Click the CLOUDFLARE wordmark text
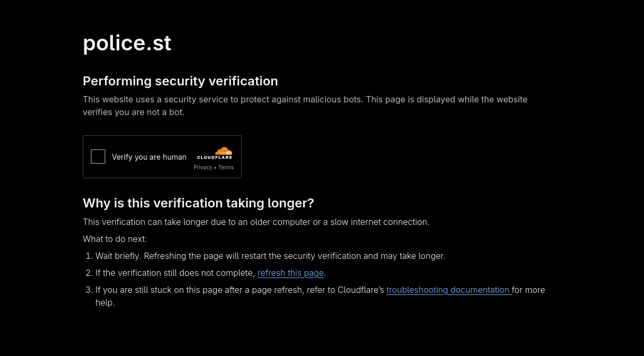 (215, 158)
